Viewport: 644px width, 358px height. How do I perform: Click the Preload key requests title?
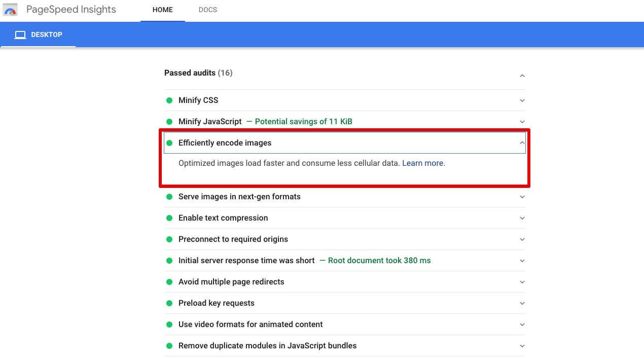coord(217,303)
